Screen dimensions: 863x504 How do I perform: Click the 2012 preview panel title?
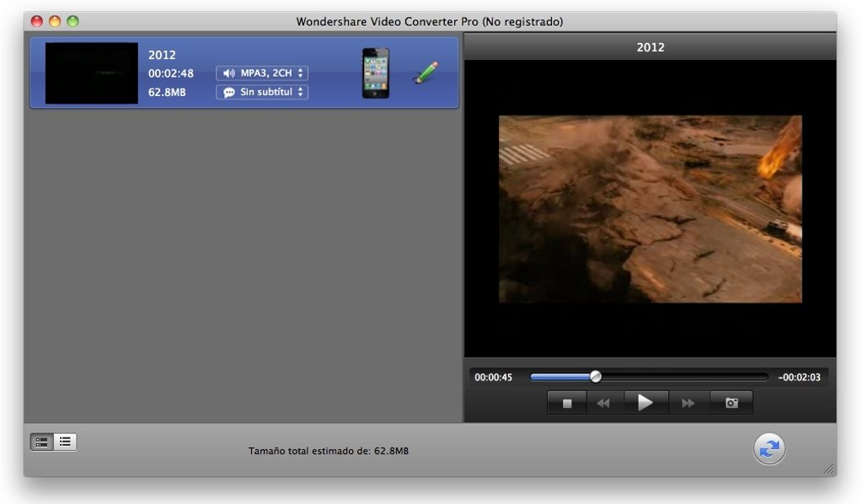(x=650, y=47)
